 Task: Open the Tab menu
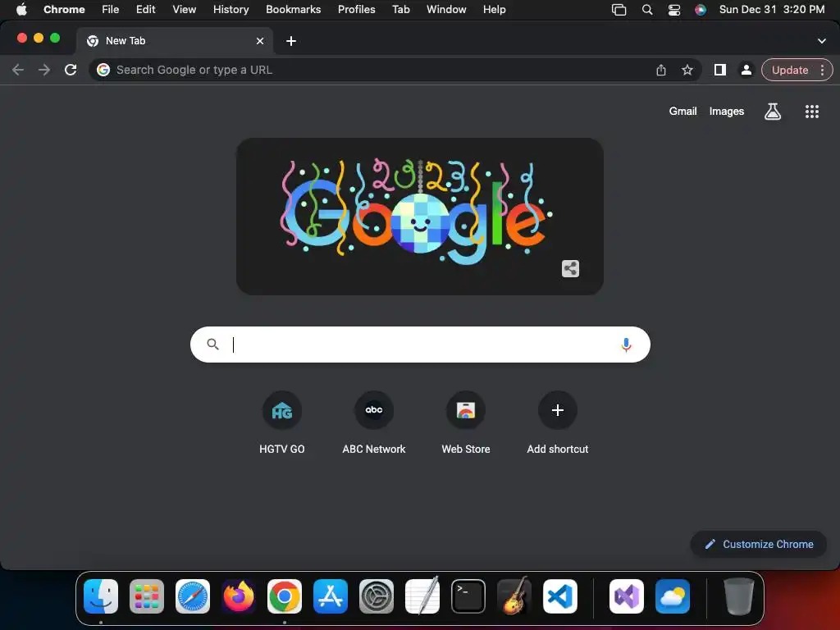[400, 10]
